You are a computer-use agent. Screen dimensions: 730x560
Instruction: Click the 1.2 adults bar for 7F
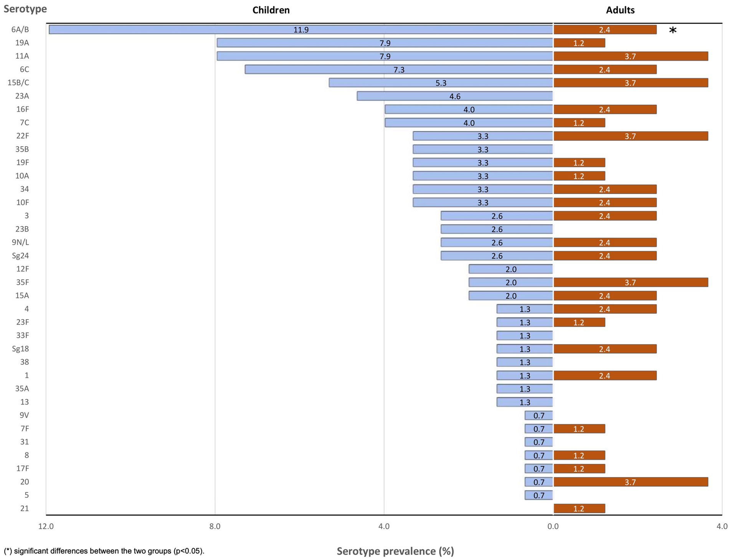tap(579, 428)
